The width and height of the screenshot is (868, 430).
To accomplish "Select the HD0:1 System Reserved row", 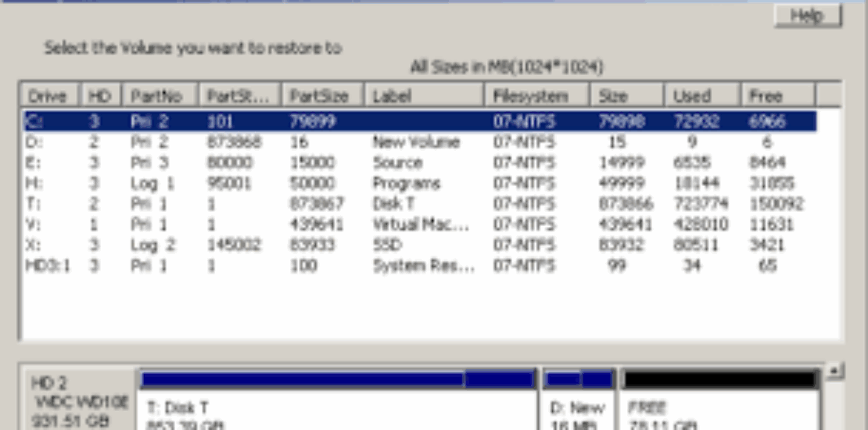I will pos(420,266).
